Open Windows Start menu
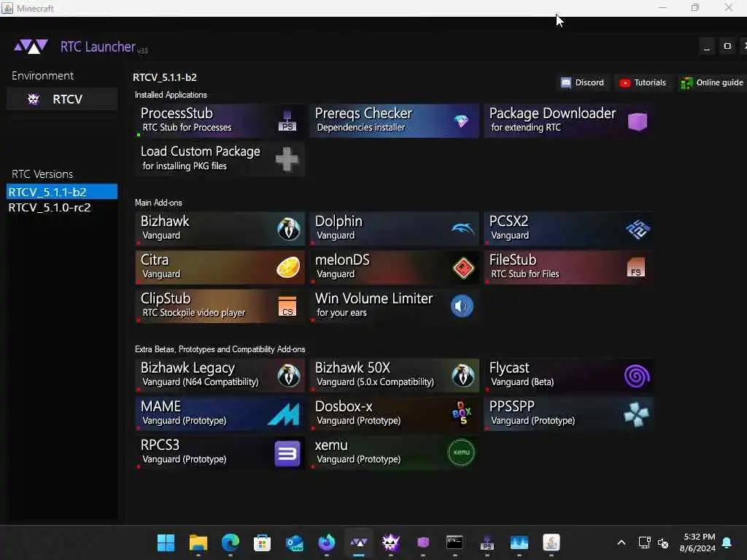The height and width of the screenshot is (560, 747). pyautogui.click(x=166, y=542)
